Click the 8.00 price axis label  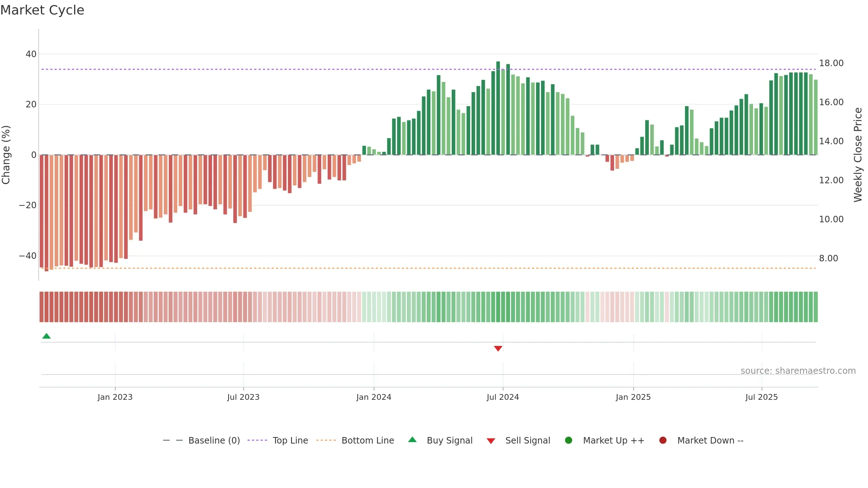click(829, 258)
